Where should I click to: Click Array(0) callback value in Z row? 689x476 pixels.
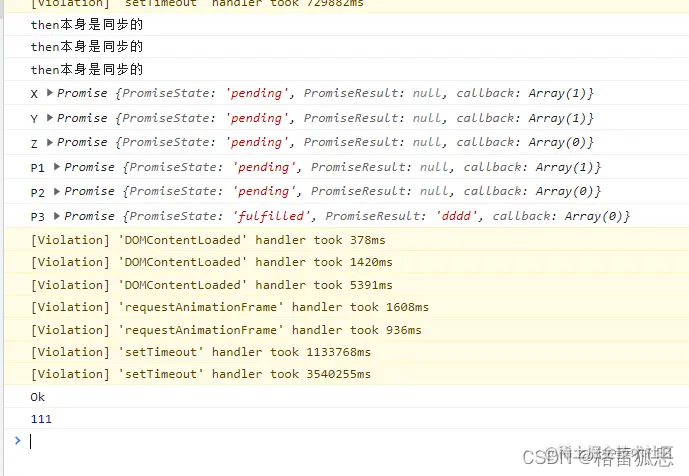tap(558, 142)
